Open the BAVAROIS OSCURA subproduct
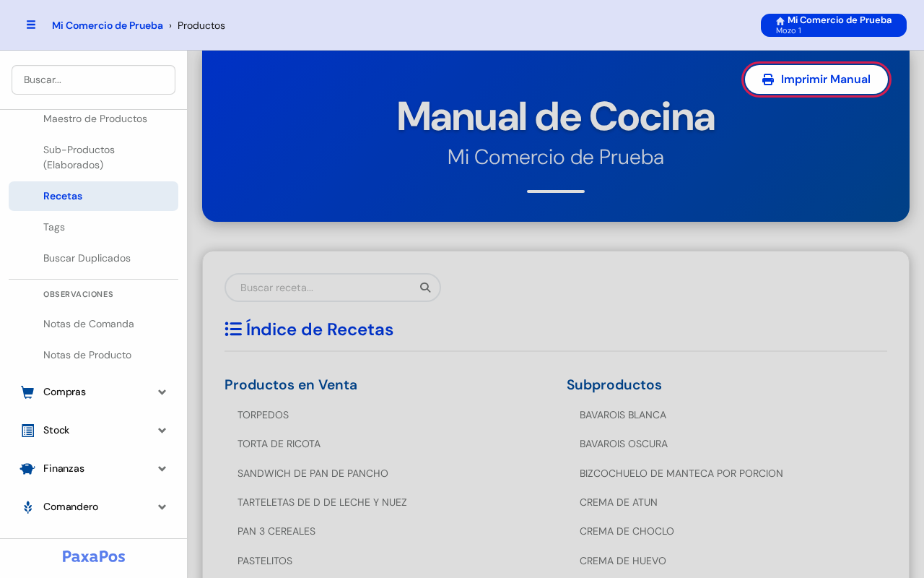This screenshot has width=924, height=578. [x=624, y=444]
